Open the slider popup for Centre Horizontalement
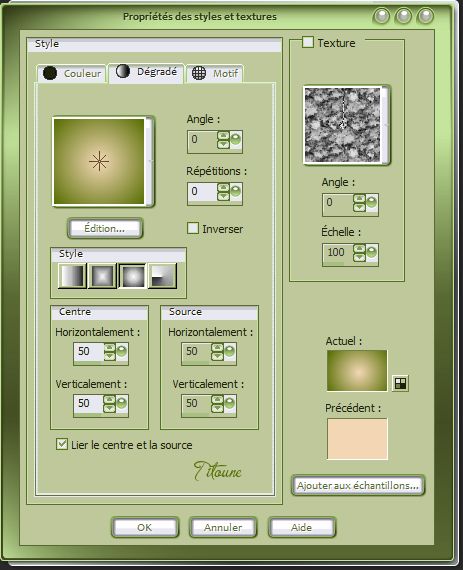This screenshot has width=463, height=570. coord(122,352)
